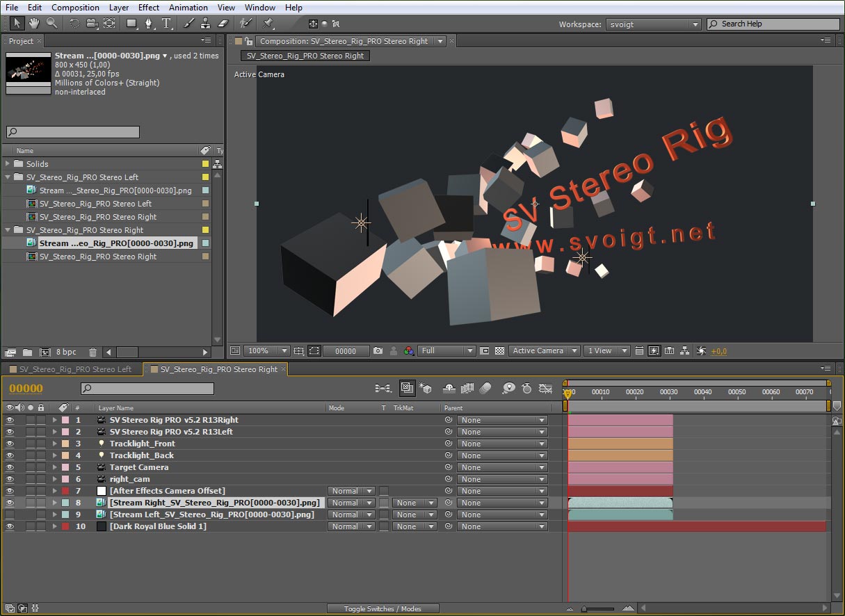
Task: Select the Brush tool
Action: click(x=188, y=23)
